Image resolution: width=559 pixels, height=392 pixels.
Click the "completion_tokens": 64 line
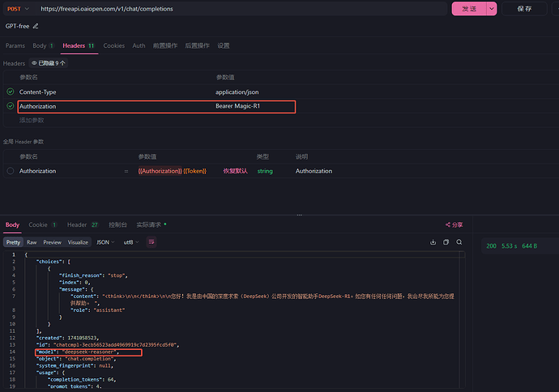(x=82, y=380)
